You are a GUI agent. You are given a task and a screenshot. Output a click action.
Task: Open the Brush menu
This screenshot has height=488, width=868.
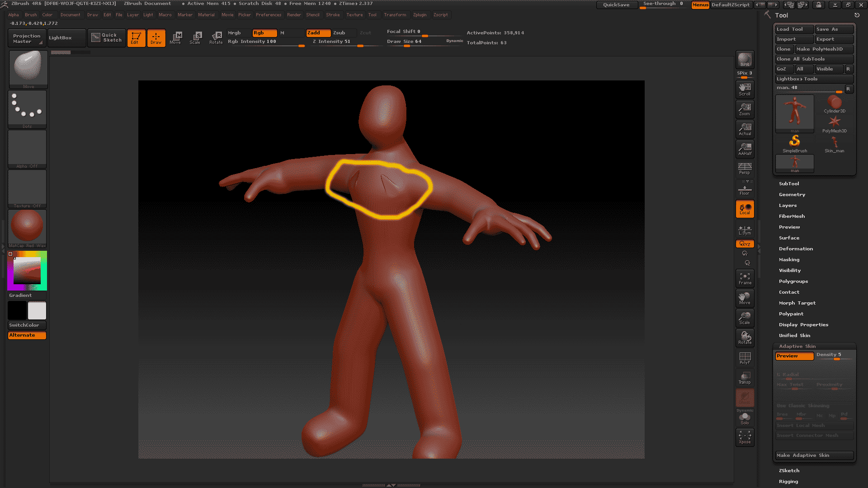[31, 15]
